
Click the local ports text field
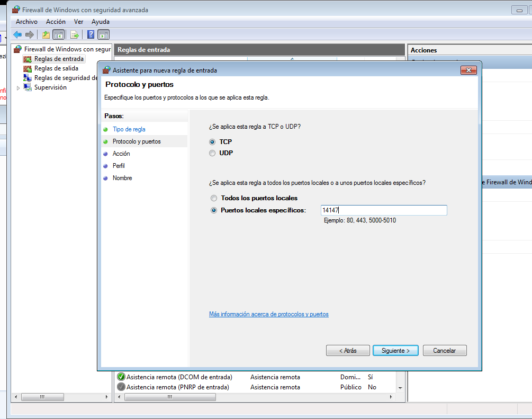click(384, 210)
